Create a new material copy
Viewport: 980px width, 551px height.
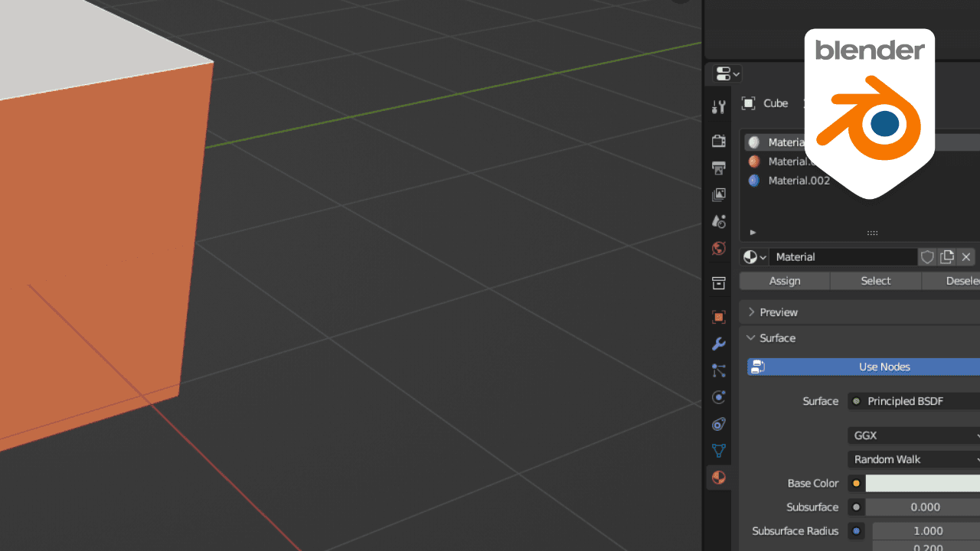click(x=947, y=257)
